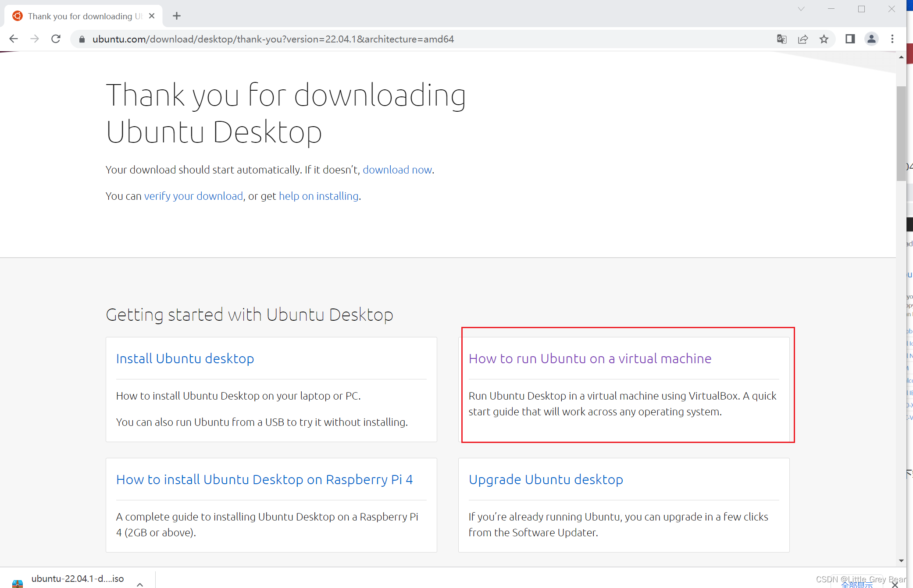The height and width of the screenshot is (588, 913).
Task: Toggle the browser side panel
Action: [x=850, y=39]
